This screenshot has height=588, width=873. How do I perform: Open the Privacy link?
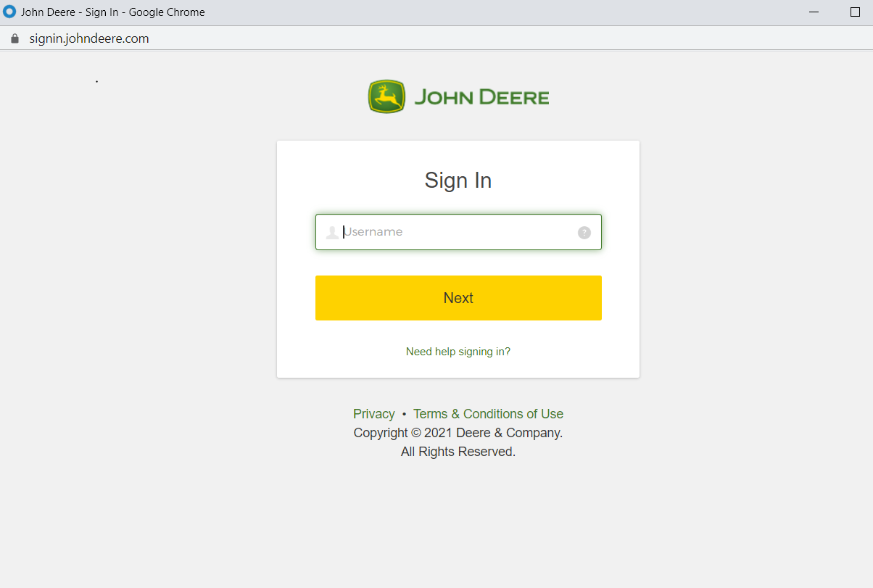(374, 414)
